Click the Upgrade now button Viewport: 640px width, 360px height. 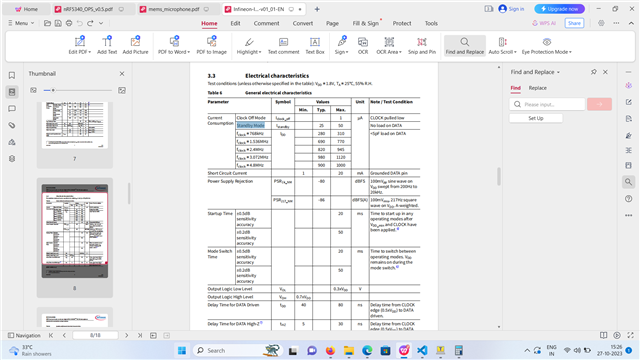[x=560, y=9]
